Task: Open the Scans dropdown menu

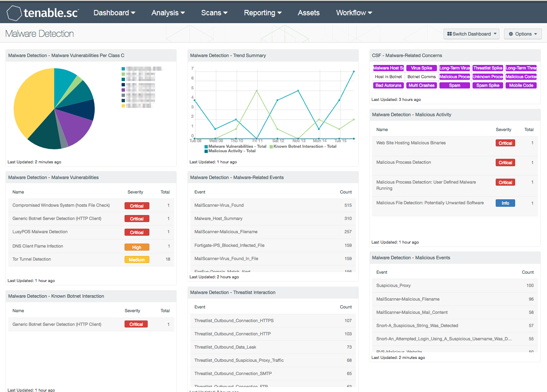Action: coord(214,13)
